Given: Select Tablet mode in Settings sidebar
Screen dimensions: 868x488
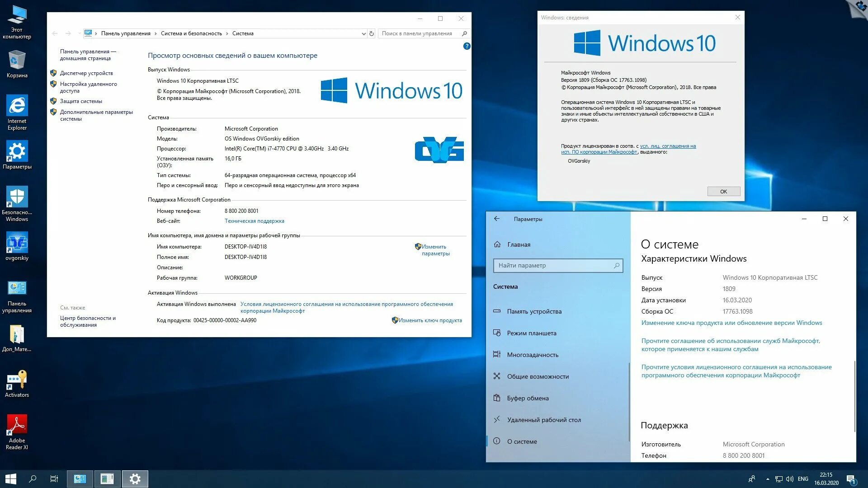Looking at the screenshot, I should 532,333.
